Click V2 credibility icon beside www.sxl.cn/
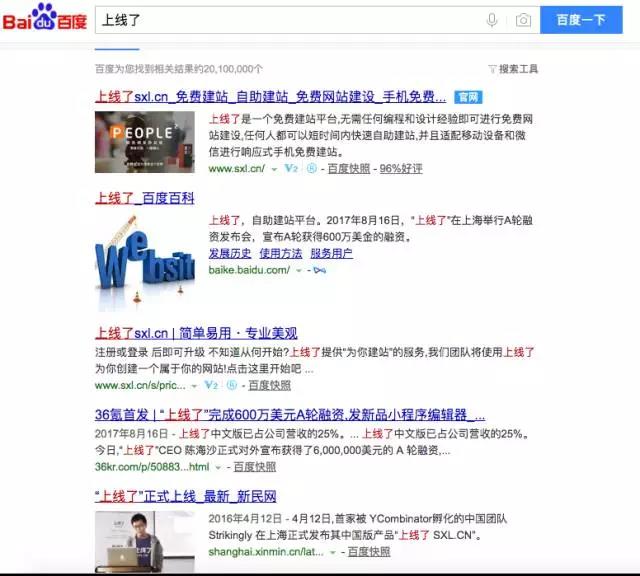Image resolution: width=640 pixels, height=576 pixels. tap(291, 168)
